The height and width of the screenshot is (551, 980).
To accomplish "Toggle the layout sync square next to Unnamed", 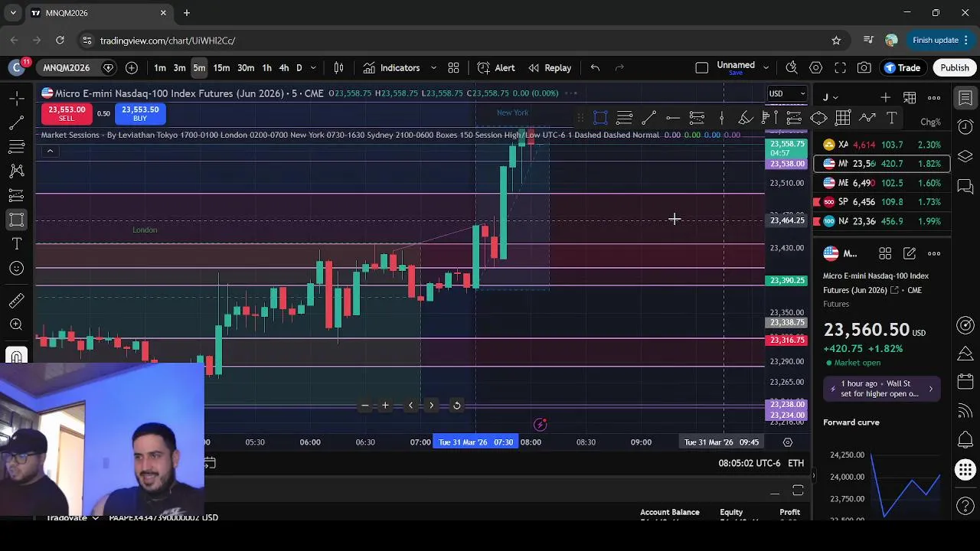I will [701, 67].
